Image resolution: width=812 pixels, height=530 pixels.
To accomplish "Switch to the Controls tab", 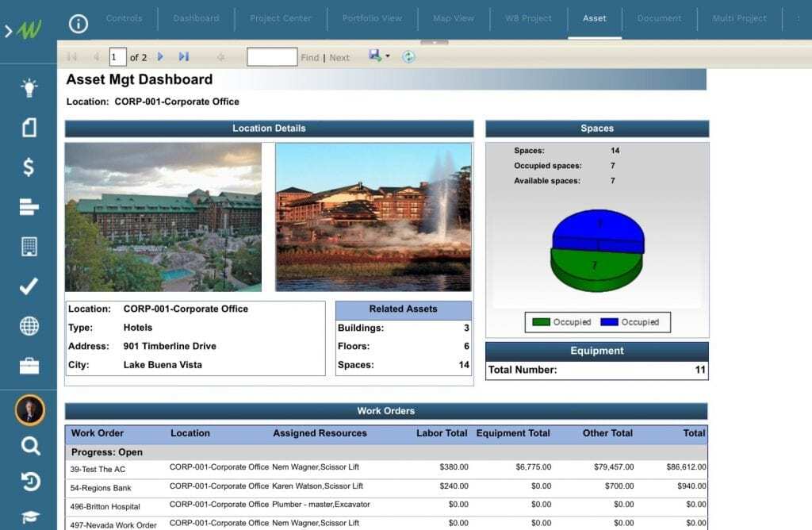I will click(x=124, y=18).
